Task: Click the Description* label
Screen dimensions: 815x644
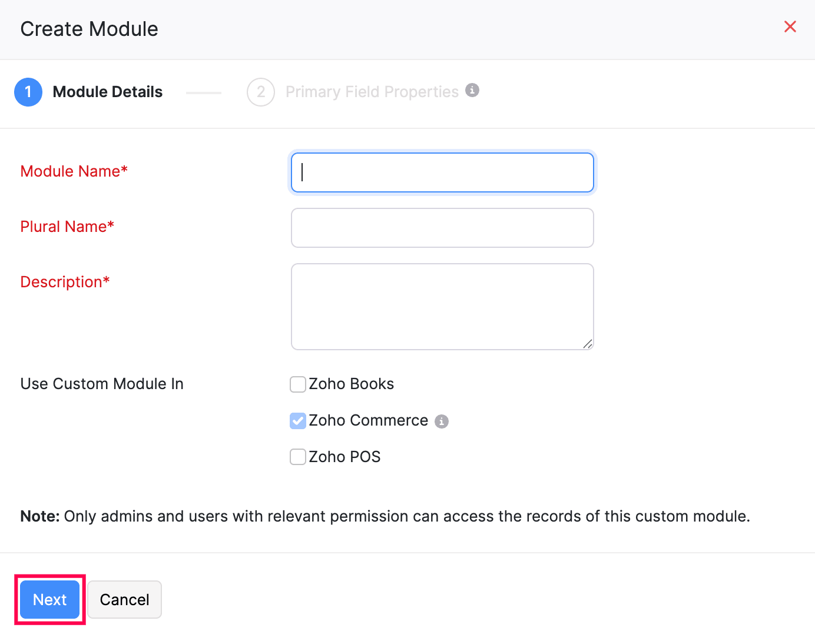Action: (65, 282)
